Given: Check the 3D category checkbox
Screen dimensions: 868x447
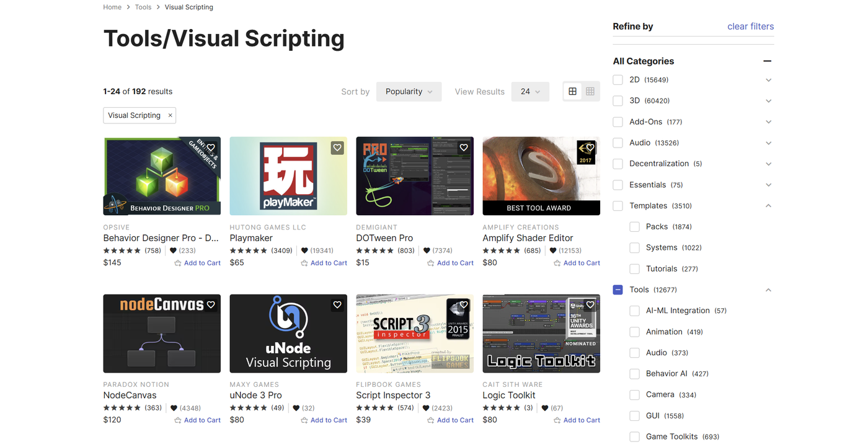Looking at the screenshot, I should tap(618, 100).
